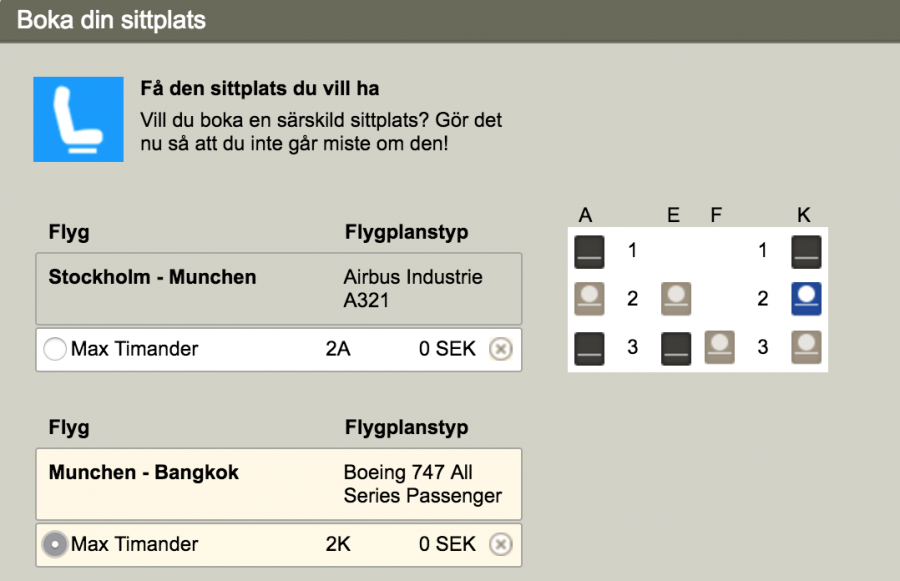Click seat number 2K in passenger row

tap(338, 544)
